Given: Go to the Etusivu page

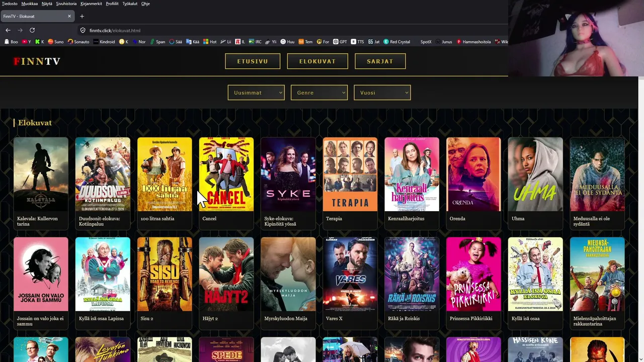Looking at the screenshot, I should click(253, 61).
